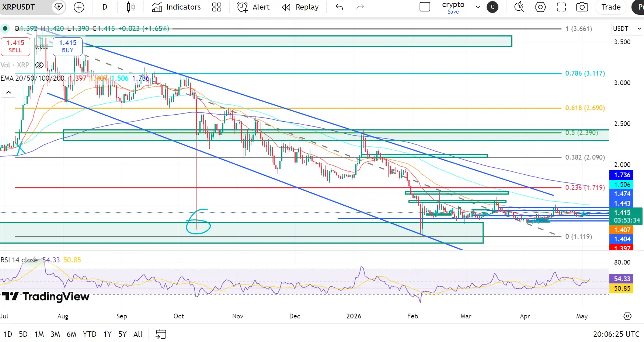Open the user profile C avatar
The image size is (644, 342).
492,7
